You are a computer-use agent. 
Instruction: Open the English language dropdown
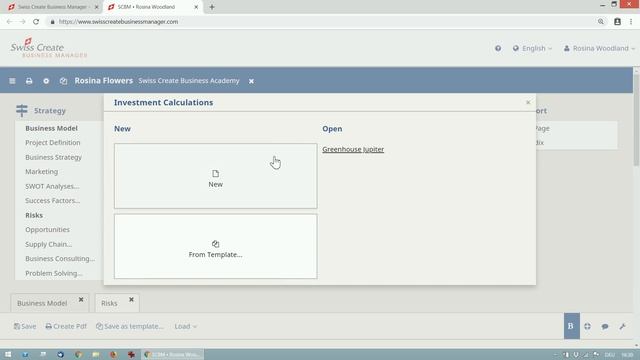533,48
